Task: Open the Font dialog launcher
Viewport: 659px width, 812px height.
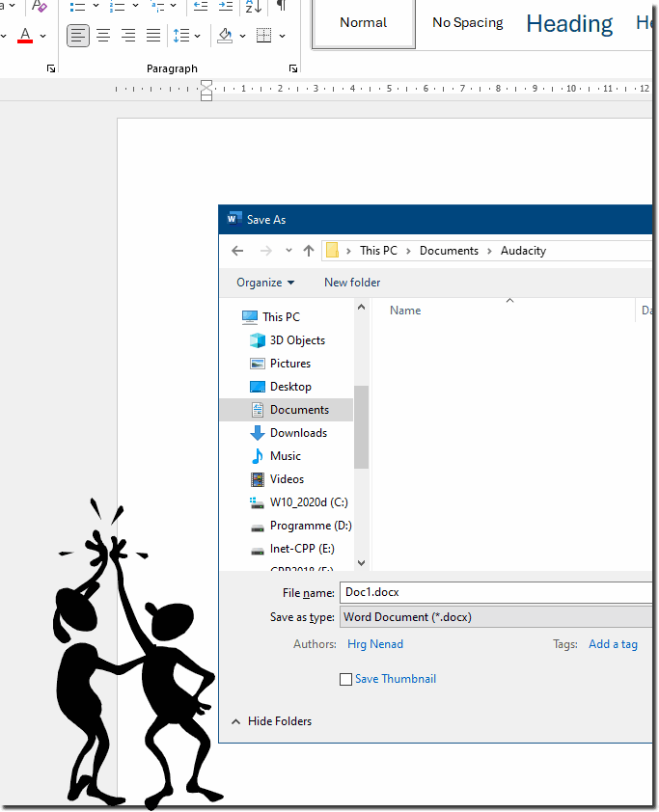Action: (51, 68)
